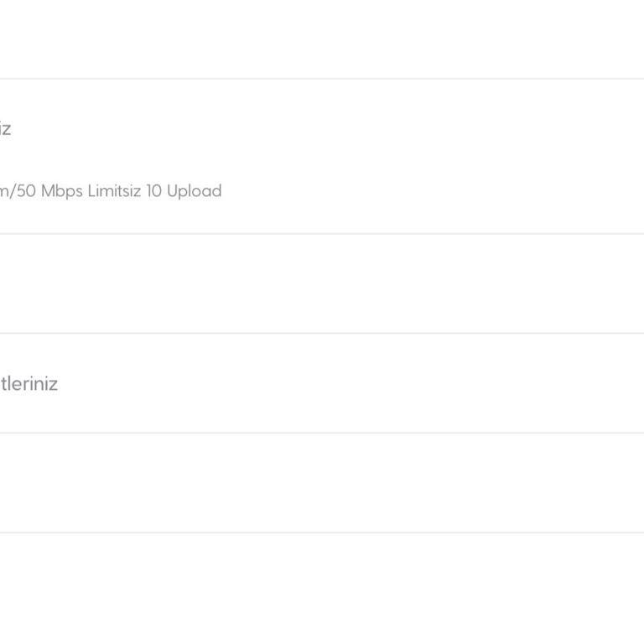Click the empty row above the 'tleriniz' row
Screen dimensions: 644x644
point(322,283)
